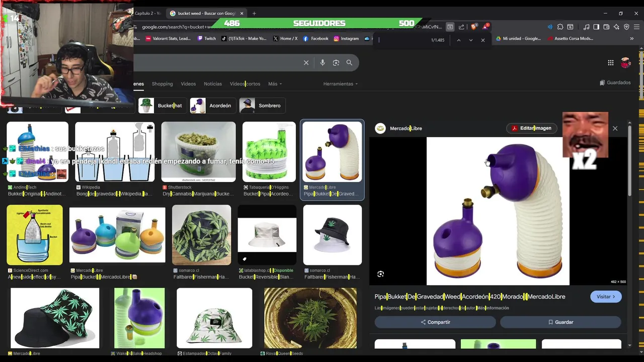The height and width of the screenshot is (362, 644).
Task: Open the music note playlist icon
Action: pyautogui.click(x=586, y=27)
